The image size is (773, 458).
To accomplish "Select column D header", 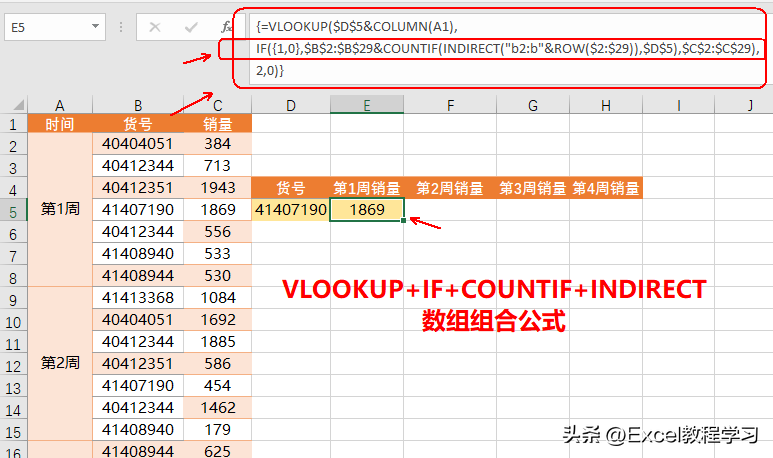I will coord(291,105).
